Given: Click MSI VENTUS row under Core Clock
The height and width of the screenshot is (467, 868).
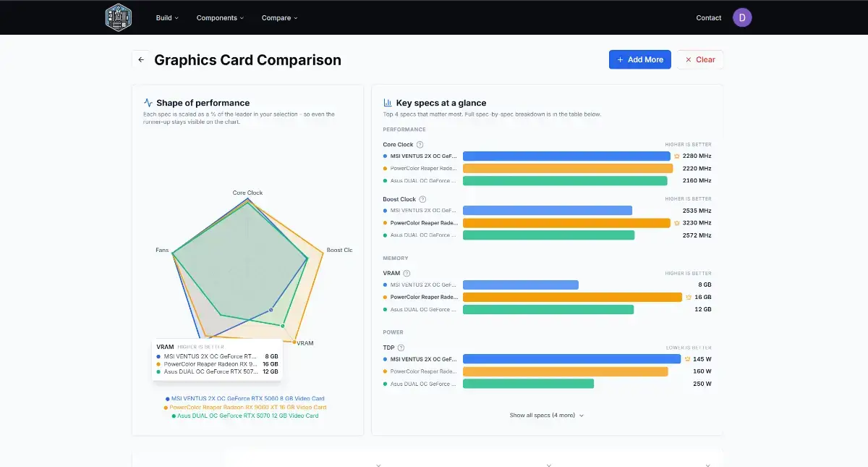Looking at the screenshot, I should click(x=548, y=156).
